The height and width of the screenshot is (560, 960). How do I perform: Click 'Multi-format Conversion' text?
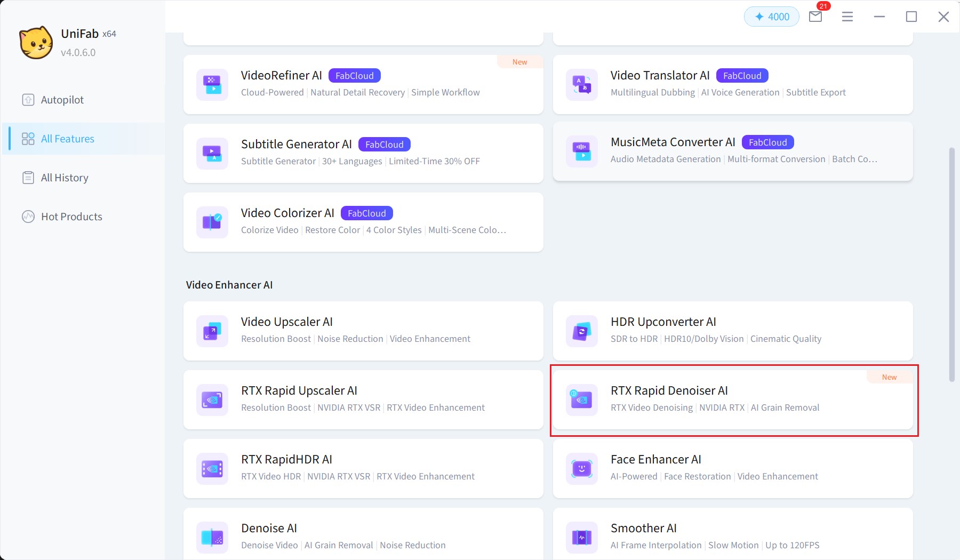(x=777, y=159)
